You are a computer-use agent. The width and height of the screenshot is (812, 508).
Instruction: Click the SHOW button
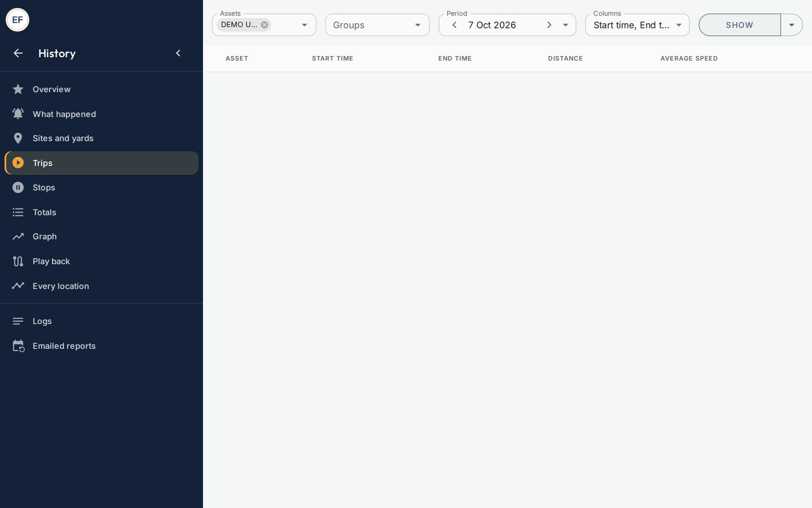tap(739, 25)
